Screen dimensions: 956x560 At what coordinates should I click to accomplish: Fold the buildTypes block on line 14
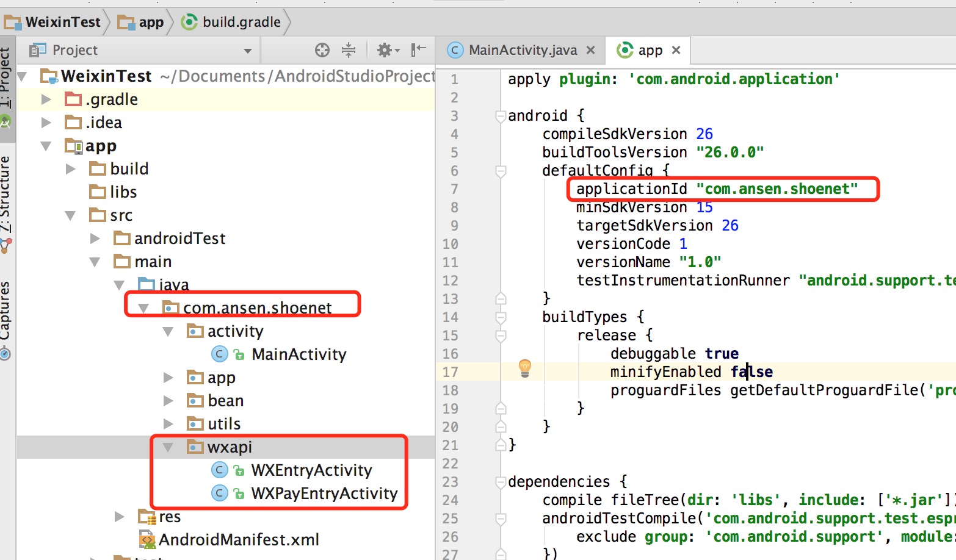point(501,317)
